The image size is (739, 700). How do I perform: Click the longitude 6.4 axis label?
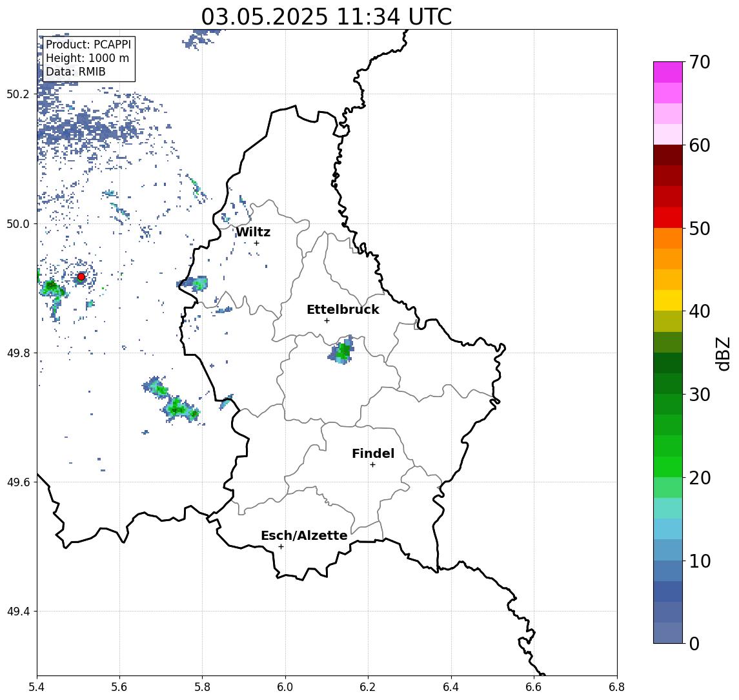(x=451, y=687)
